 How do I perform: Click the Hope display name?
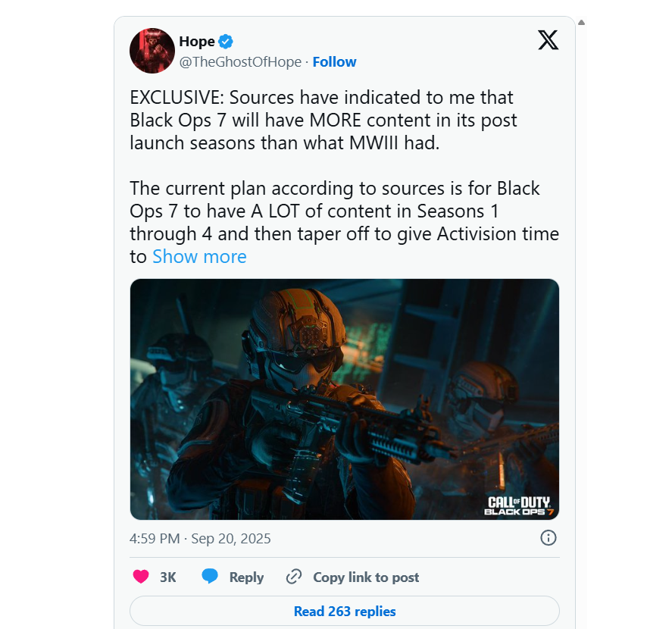(197, 42)
